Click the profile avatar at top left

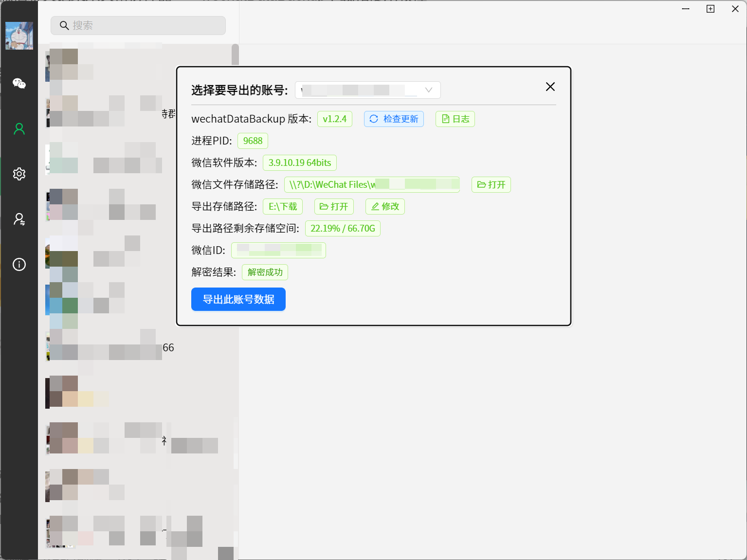pyautogui.click(x=19, y=35)
